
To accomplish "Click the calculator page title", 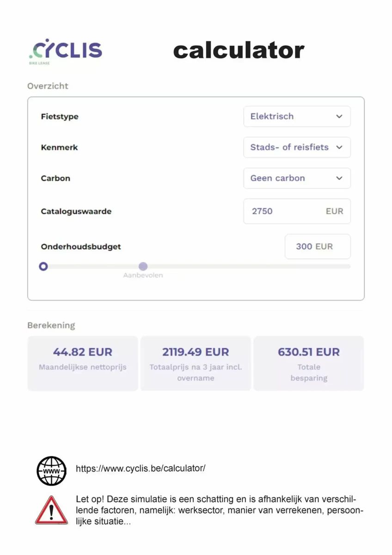I will click(239, 50).
